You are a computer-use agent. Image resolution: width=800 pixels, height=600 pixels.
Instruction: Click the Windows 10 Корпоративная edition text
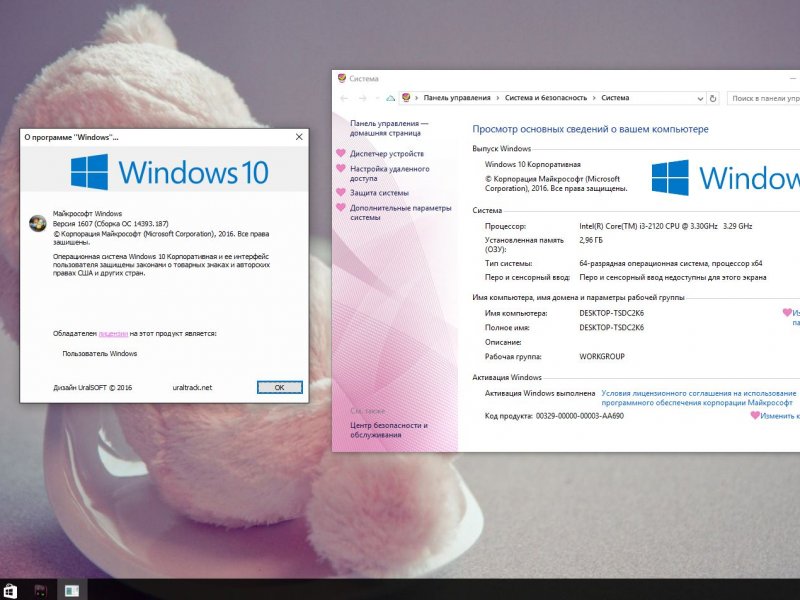click(x=533, y=164)
